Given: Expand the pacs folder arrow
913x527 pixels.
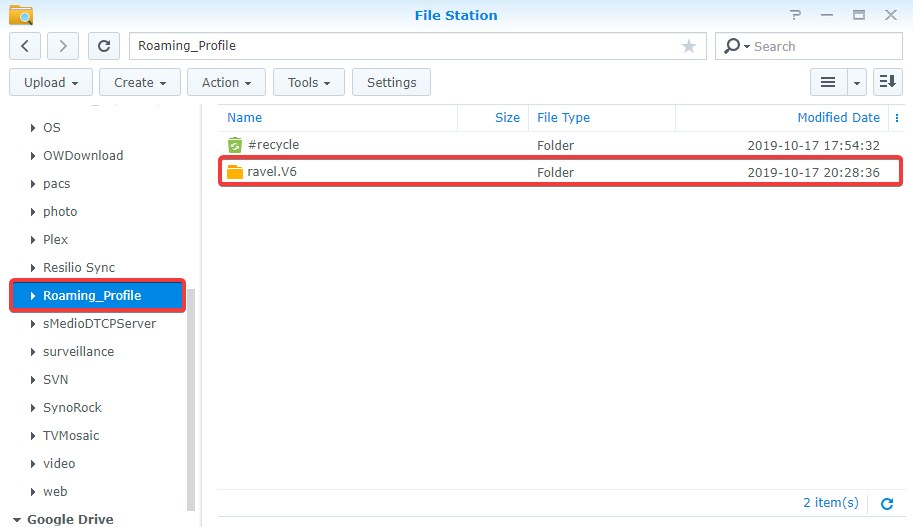Looking at the screenshot, I should 33,183.
